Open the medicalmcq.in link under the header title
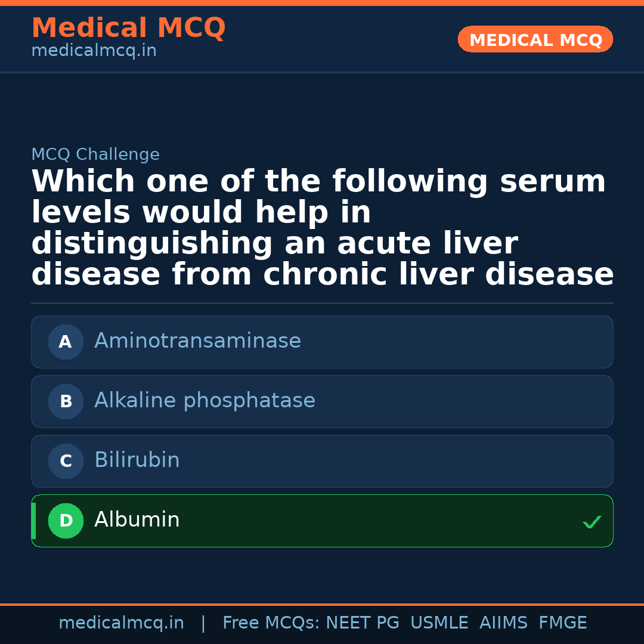 (94, 51)
